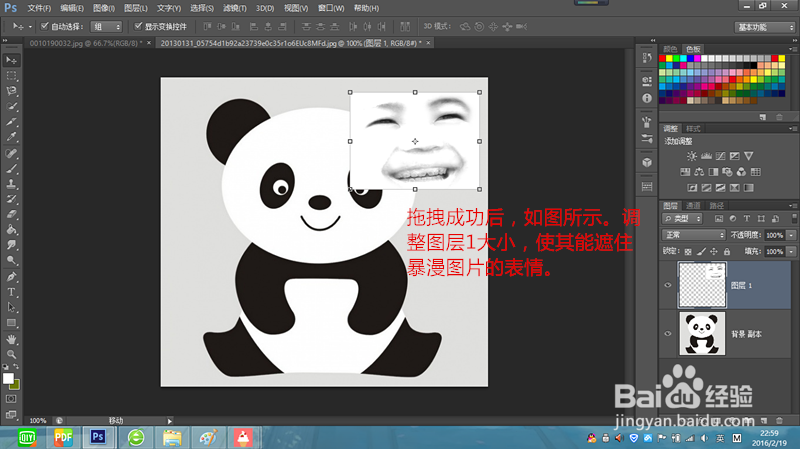
Task: Select the Hand tool
Action: 11,339
